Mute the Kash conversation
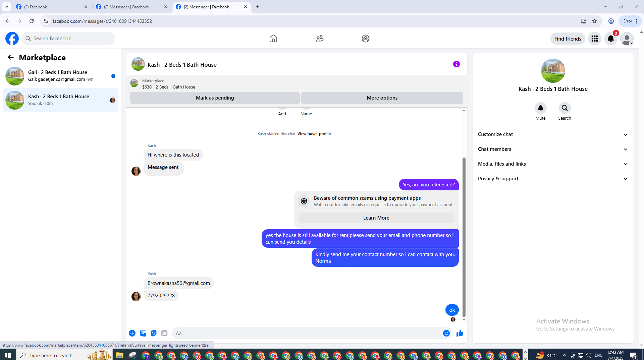 point(541,108)
